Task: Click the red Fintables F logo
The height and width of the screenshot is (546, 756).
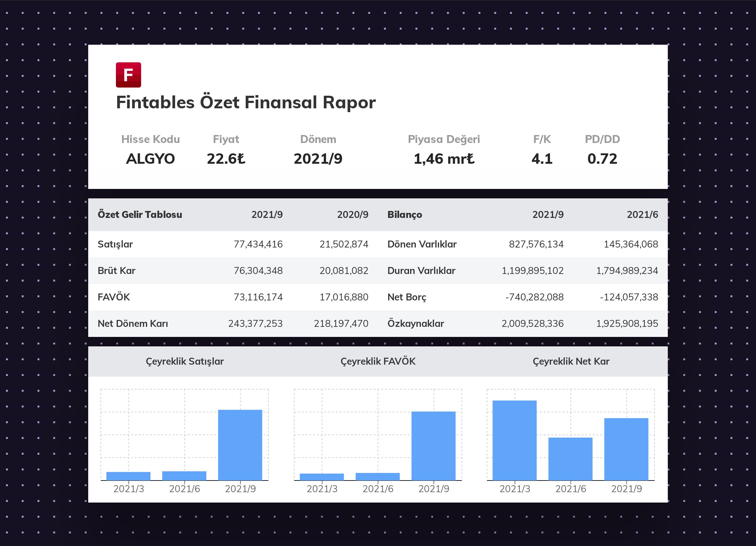Action: coord(128,75)
